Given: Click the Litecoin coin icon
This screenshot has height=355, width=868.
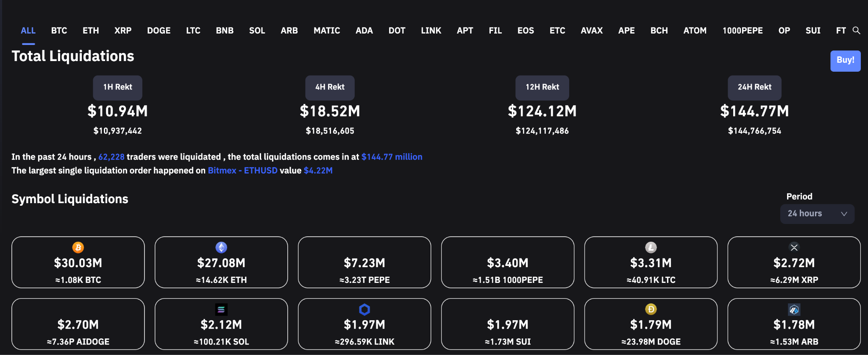Looking at the screenshot, I should 651,247.
